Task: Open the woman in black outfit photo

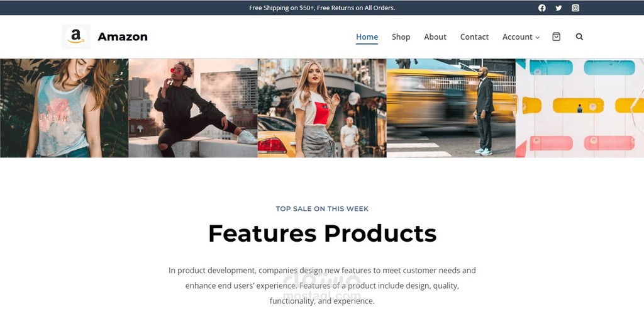Action: tap(193, 108)
